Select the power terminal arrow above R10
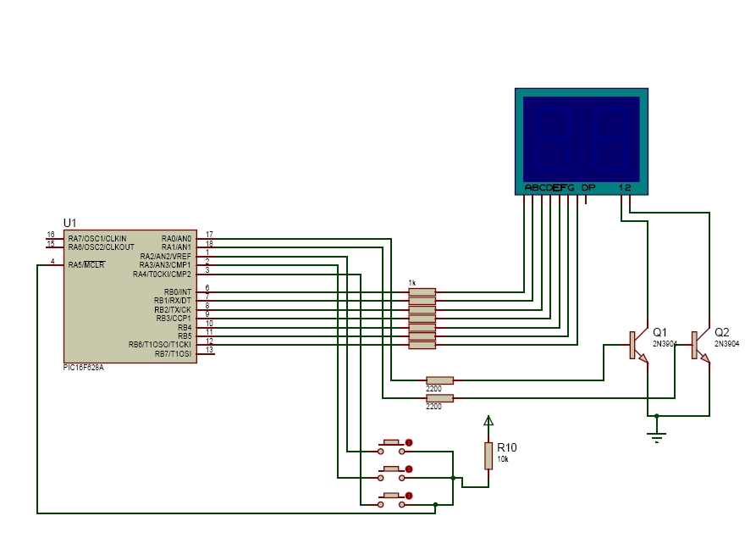 (488, 421)
